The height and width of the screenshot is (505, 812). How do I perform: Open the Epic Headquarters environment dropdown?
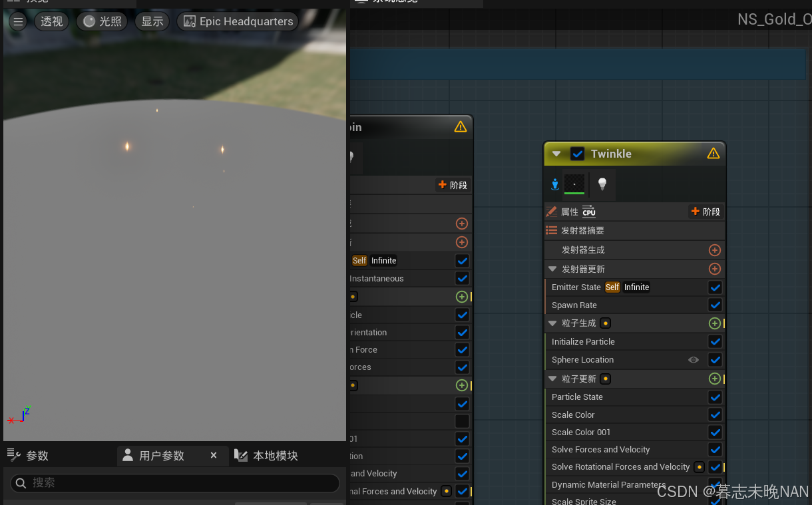click(238, 22)
